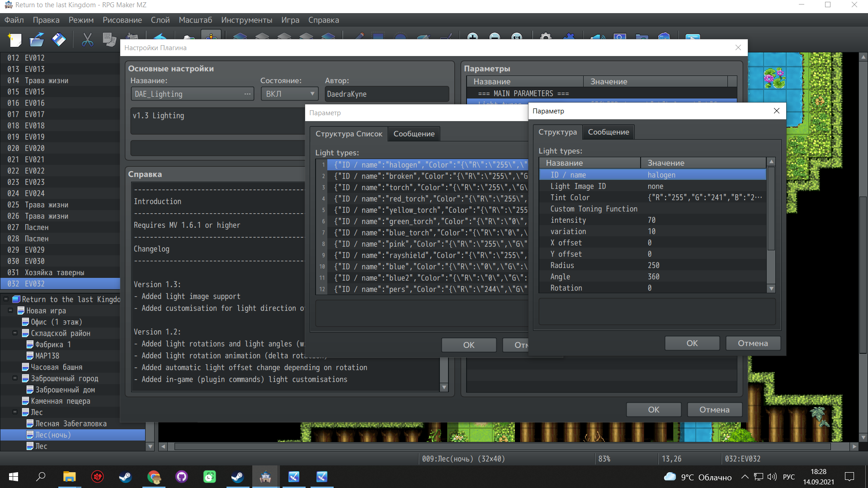Open the Windows Start menu
The width and height of the screenshot is (868, 488).
click(x=14, y=477)
